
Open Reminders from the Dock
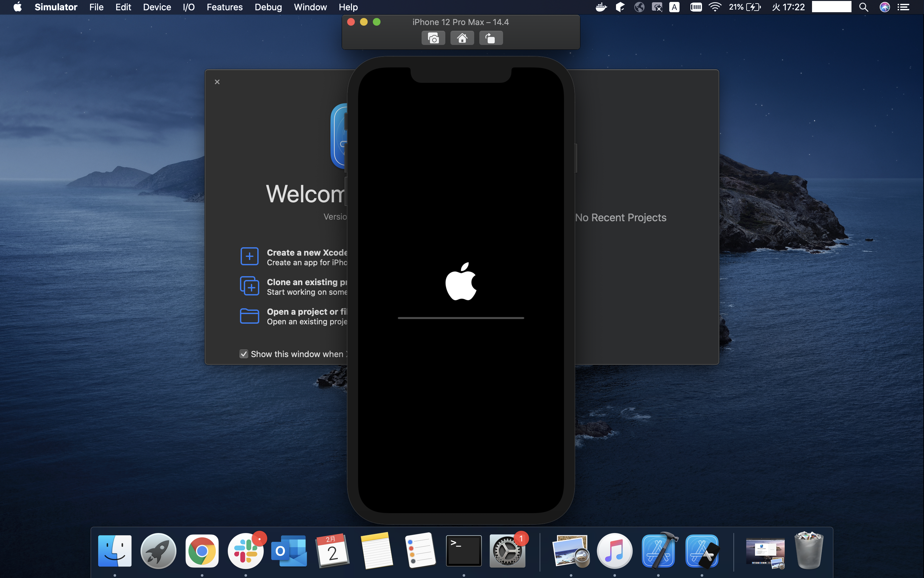click(x=420, y=551)
